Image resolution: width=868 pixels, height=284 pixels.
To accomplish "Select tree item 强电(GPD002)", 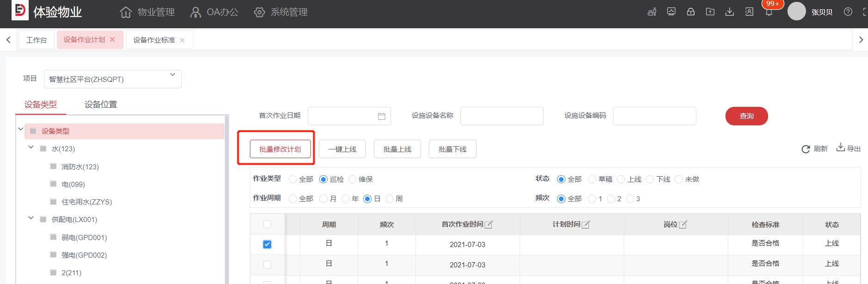I will pyautogui.click(x=84, y=255).
